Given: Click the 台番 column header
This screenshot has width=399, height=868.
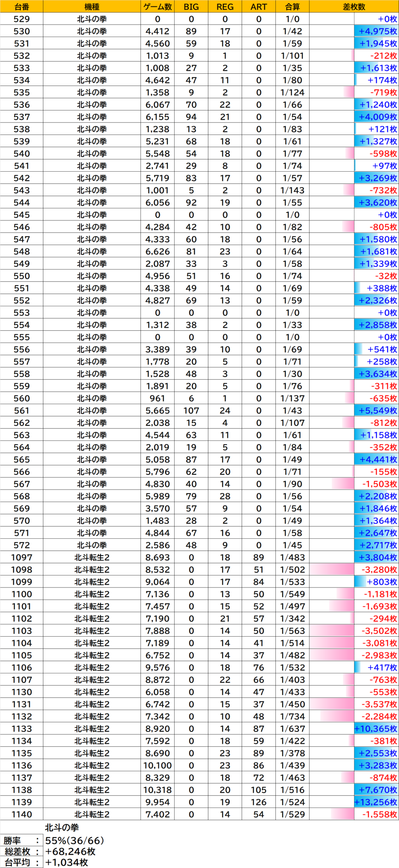Looking at the screenshot, I should point(21,7).
